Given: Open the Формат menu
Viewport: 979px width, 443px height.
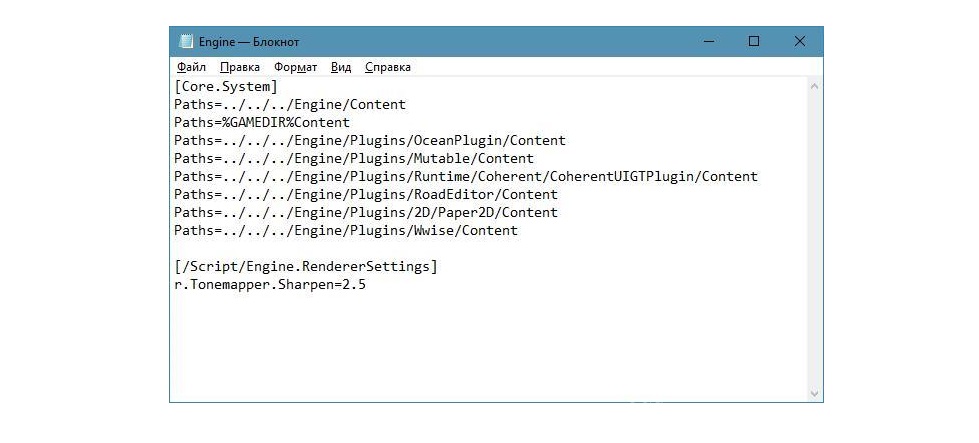Looking at the screenshot, I should (295, 67).
